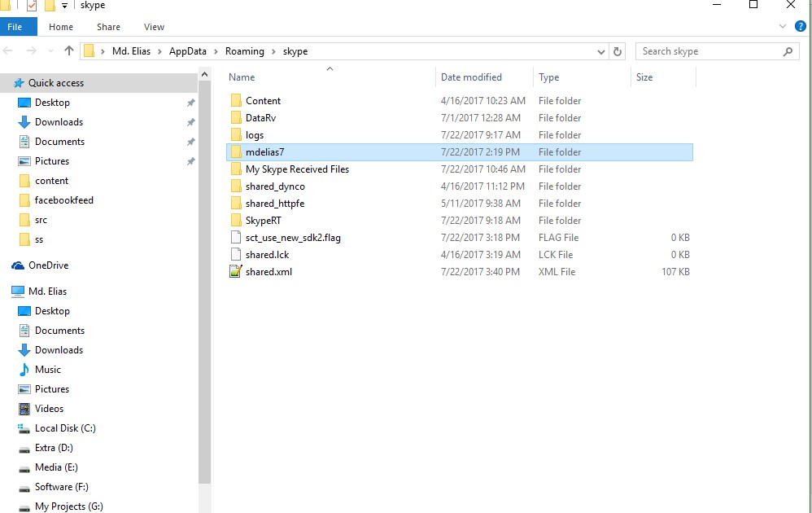
Task: Open the Share ribbon tab
Action: [108, 27]
